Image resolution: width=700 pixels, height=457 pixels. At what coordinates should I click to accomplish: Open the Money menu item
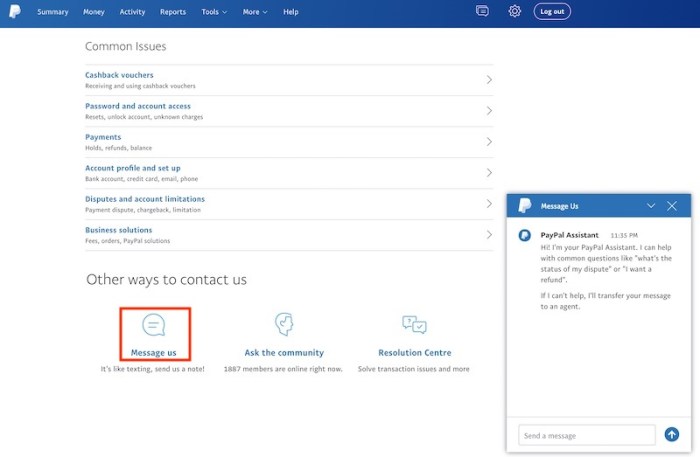(94, 12)
